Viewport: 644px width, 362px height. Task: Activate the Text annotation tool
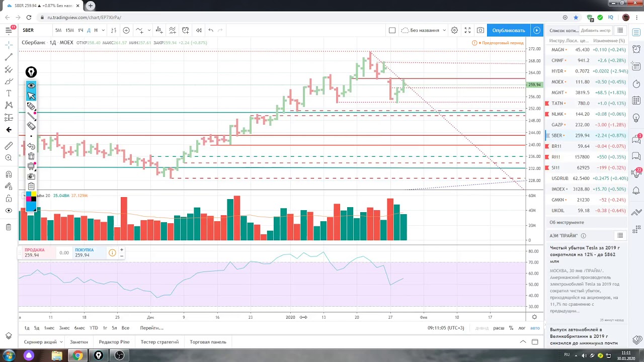point(9,94)
